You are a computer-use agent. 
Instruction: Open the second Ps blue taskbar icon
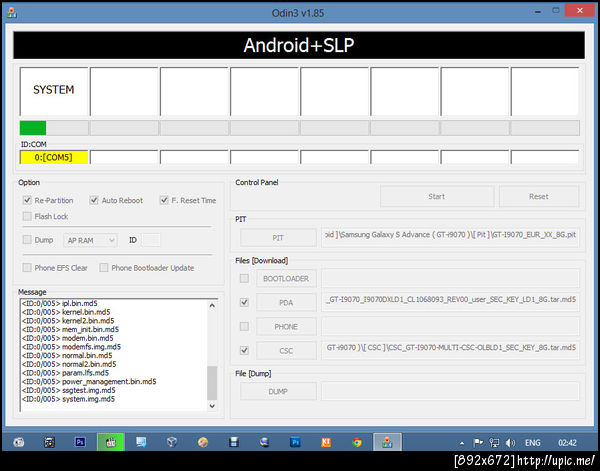[x=295, y=442]
